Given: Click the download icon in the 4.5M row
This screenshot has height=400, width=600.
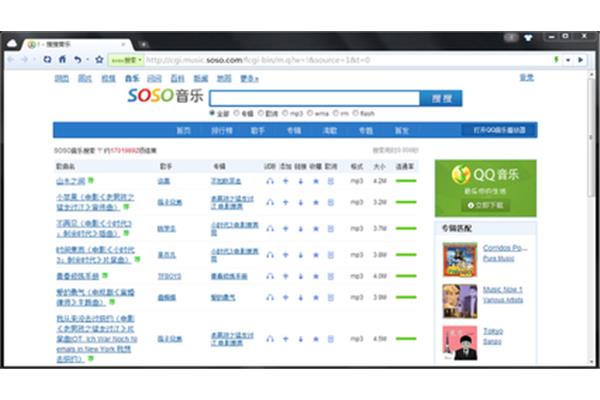Looking at the screenshot, I should [300, 339].
